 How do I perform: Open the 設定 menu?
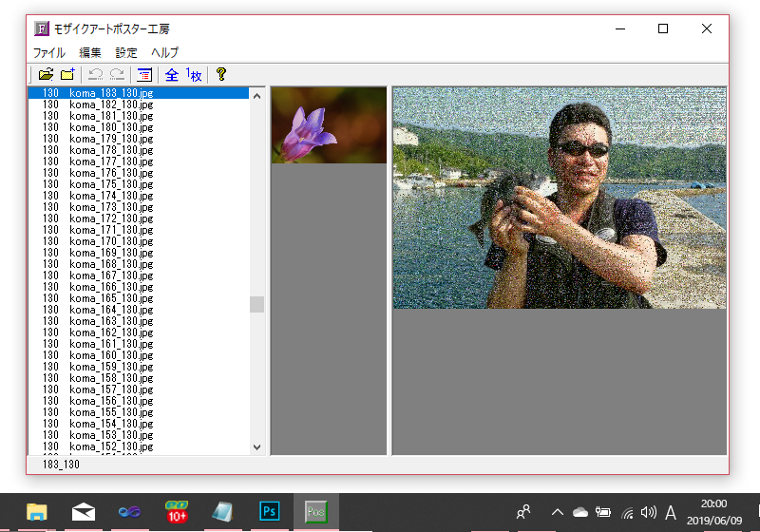pyautogui.click(x=126, y=52)
